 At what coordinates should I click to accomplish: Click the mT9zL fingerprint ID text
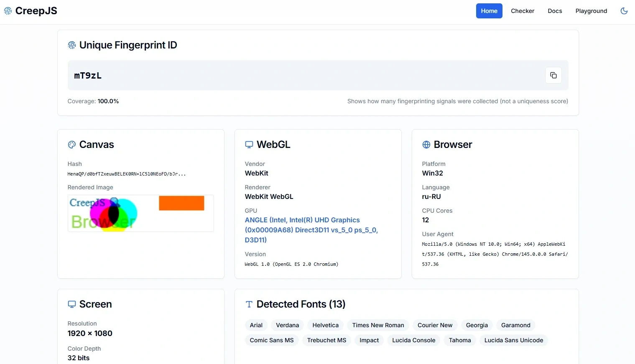tap(88, 76)
